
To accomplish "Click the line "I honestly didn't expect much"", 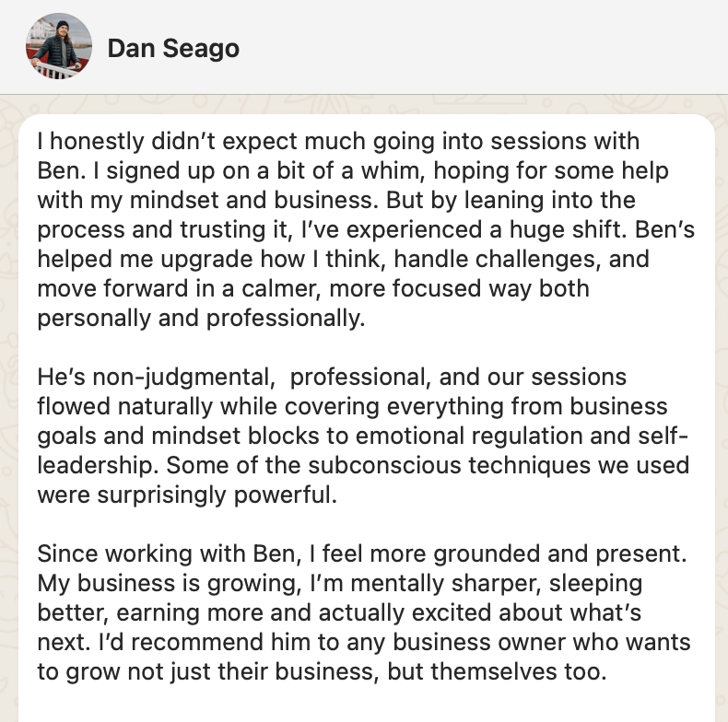I will tap(337, 143).
